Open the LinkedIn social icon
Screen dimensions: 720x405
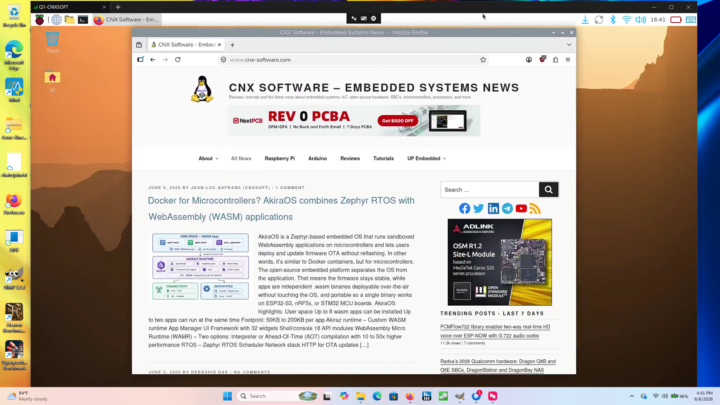(x=493, y=208)
